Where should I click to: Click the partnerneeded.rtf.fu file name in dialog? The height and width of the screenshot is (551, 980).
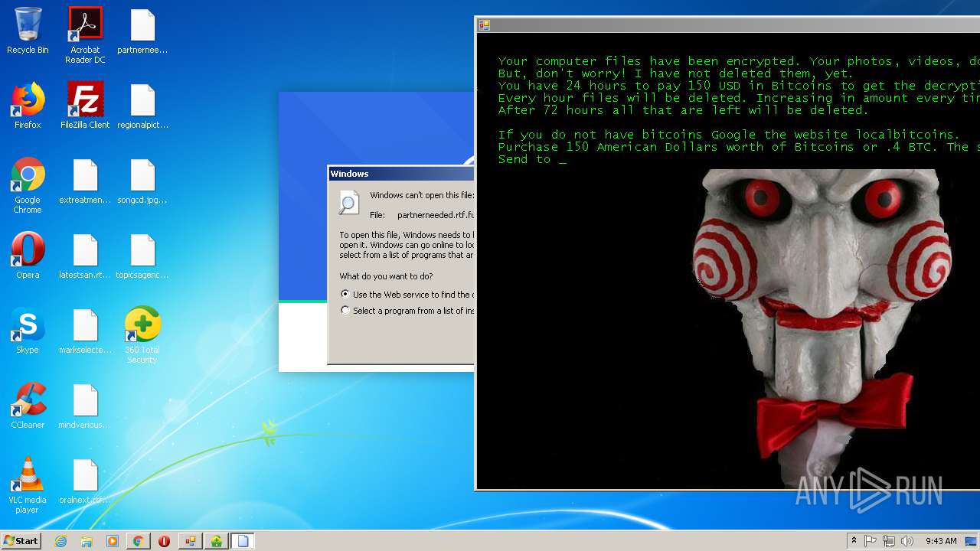pos(436,215)
